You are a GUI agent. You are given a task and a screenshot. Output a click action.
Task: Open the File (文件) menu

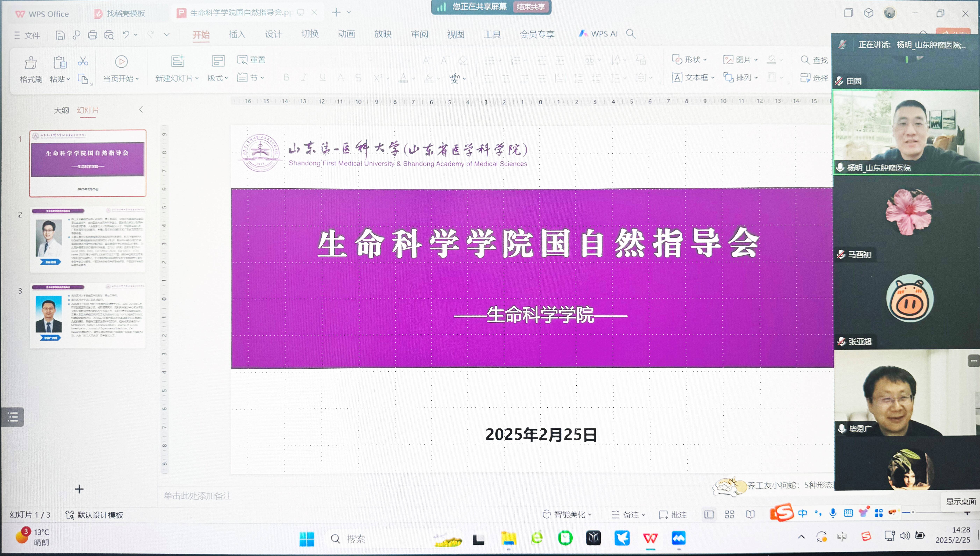(27, 35)
